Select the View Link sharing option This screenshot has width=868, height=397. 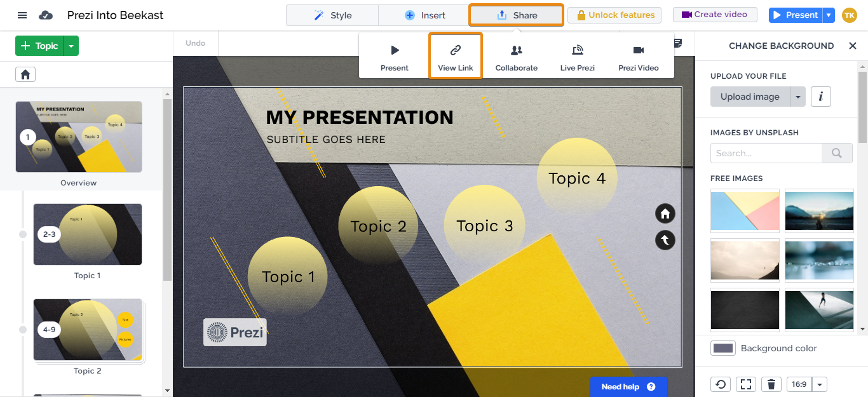455,56
